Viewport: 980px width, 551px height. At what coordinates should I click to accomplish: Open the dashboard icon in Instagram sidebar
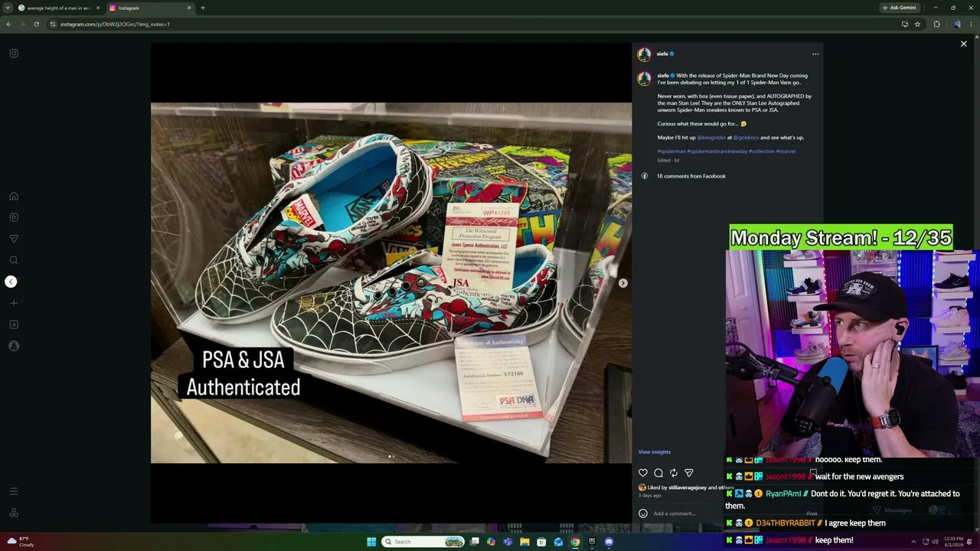tap(14, 324)
